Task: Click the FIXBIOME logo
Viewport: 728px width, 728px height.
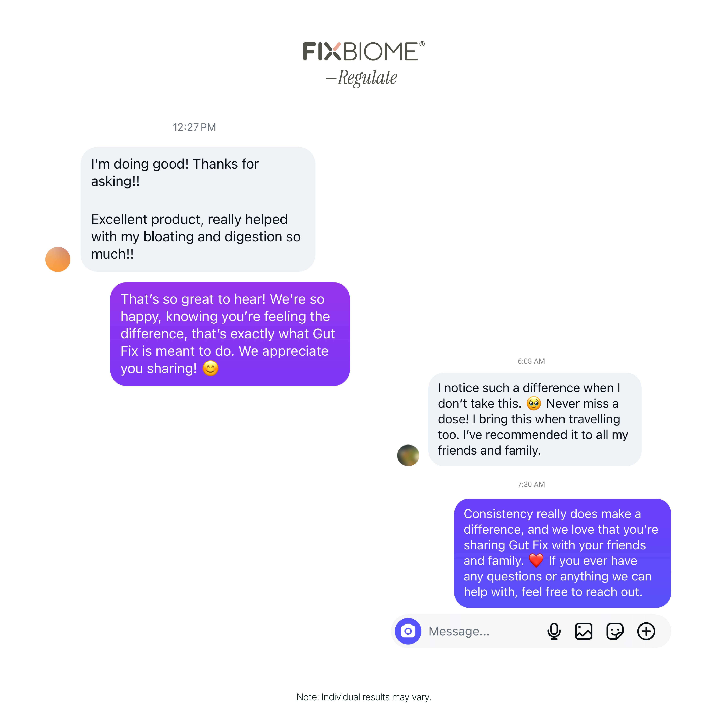Action: tap(364, 51)
